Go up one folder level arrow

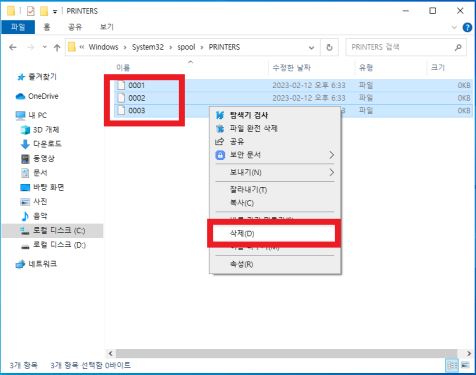click(x=57, y=48)
